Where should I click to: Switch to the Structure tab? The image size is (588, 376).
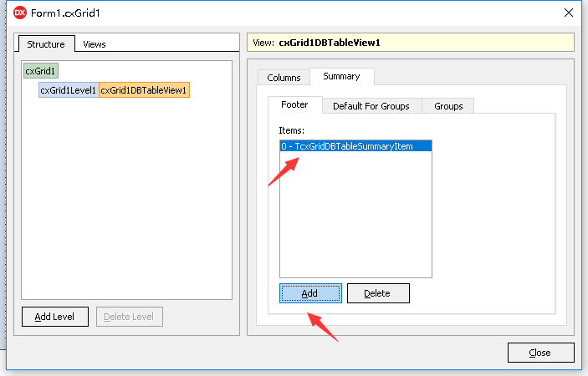pyautogui.click(x=45, y=44)
